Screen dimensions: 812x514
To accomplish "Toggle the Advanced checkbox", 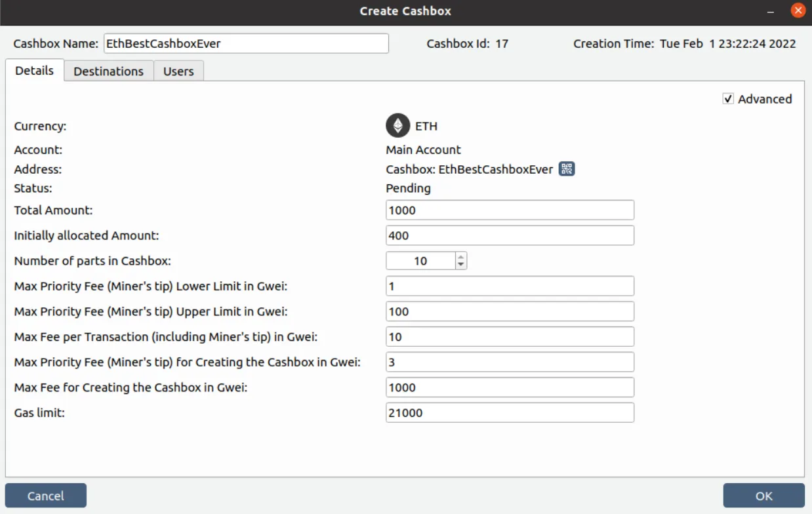I will [x=728, y=99].
